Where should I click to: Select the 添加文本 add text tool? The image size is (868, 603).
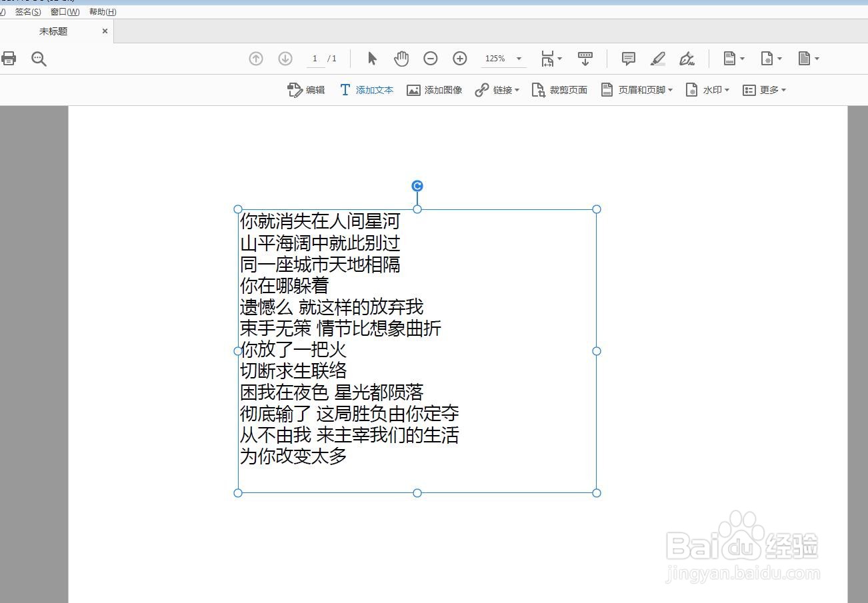point(367,90)
